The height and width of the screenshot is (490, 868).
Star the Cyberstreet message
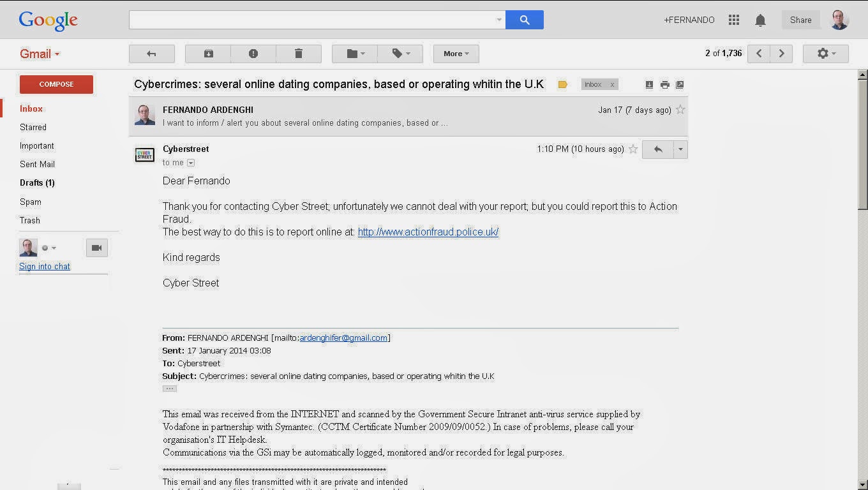pyautogui.click(x=633, y=149)
